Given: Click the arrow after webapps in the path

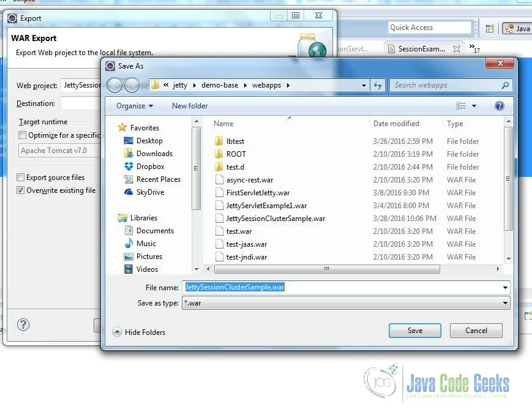Looking at the screenshot, I should tap(288, 85).
